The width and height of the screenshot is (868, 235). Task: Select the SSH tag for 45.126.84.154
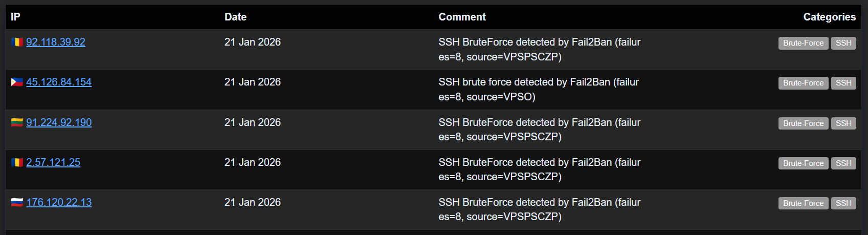coord(843,83)
